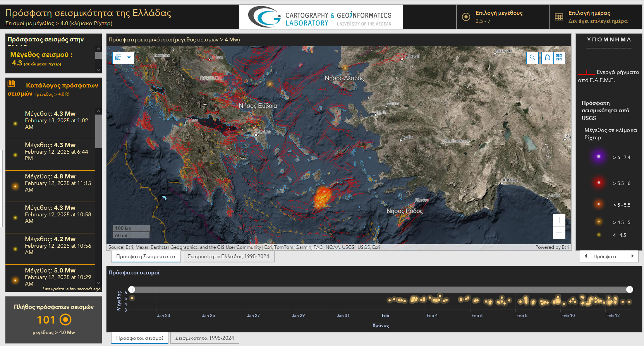
Task: Go to the next legend page arrow
Action: [632, 256]
